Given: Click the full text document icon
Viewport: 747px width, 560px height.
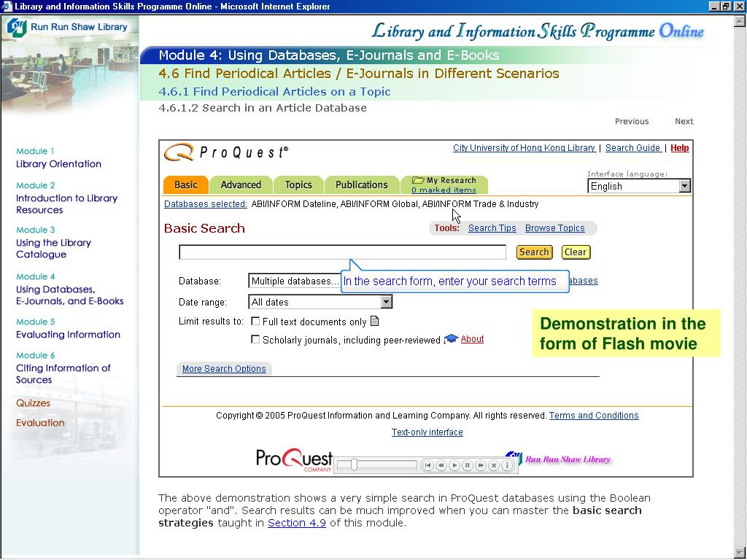Looking at the screenshot, I should point(374,322).
